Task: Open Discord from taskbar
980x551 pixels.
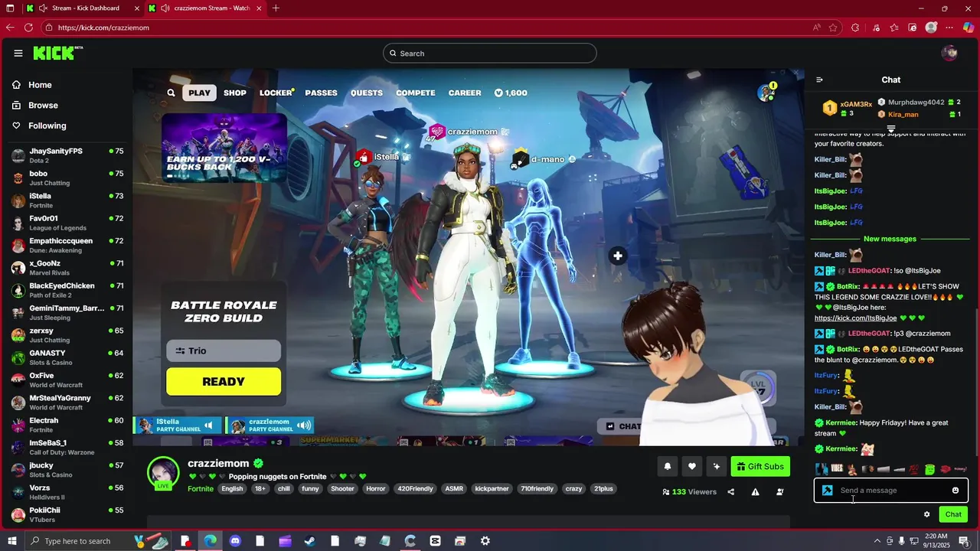Action: click(235, 541)
